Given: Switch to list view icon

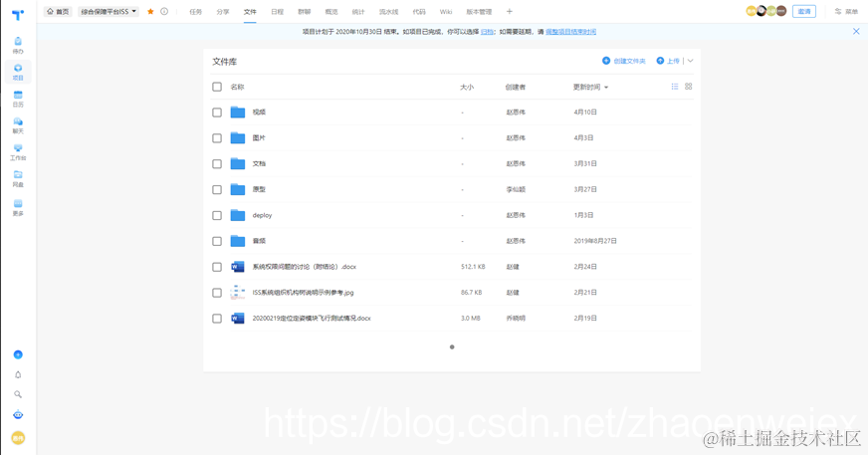Looking at the screenshot, I should click(x=675, y=87).
